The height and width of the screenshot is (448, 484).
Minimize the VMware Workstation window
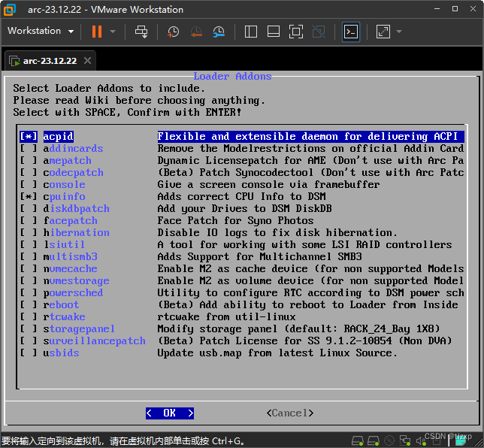tap(437, 9)
